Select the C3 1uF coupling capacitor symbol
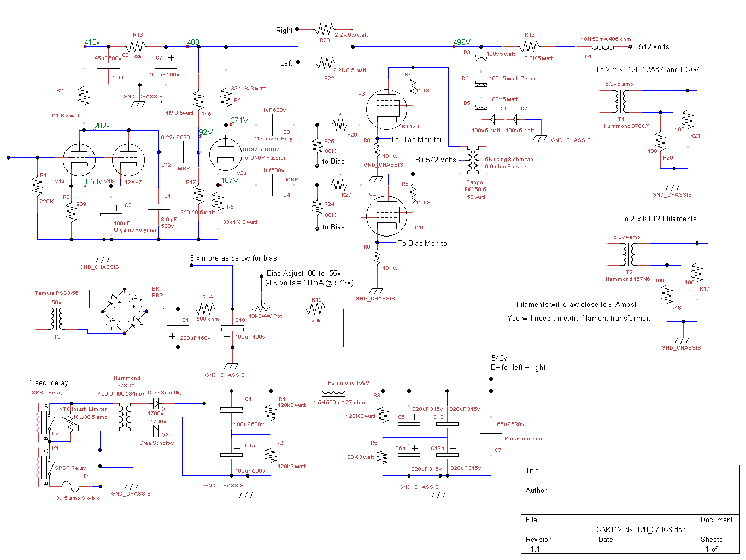Image resolution: width=746 pixels, height=560 pixels. (x=276, y=125)
